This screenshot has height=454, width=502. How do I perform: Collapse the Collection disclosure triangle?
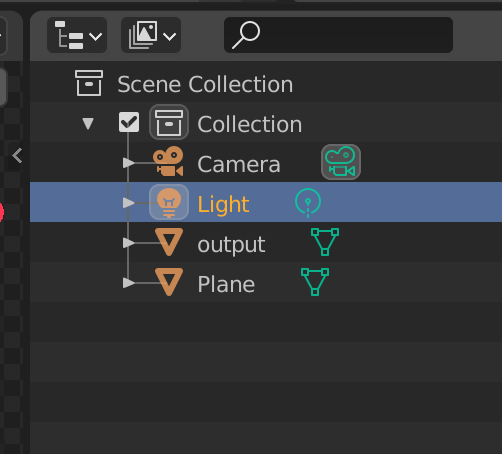point(88,123)
